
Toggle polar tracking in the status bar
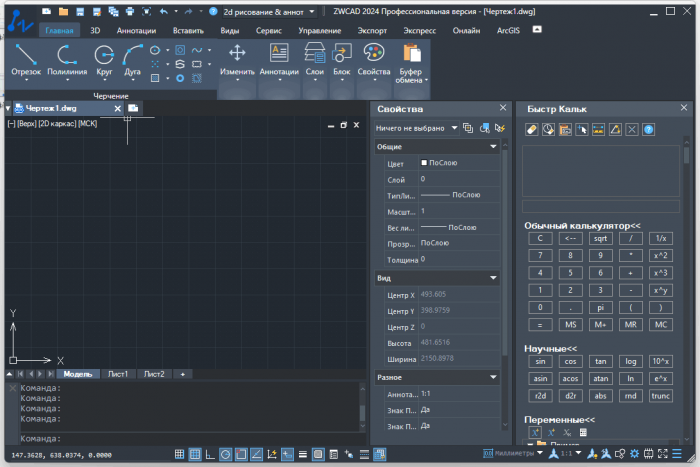coord(225,454)
